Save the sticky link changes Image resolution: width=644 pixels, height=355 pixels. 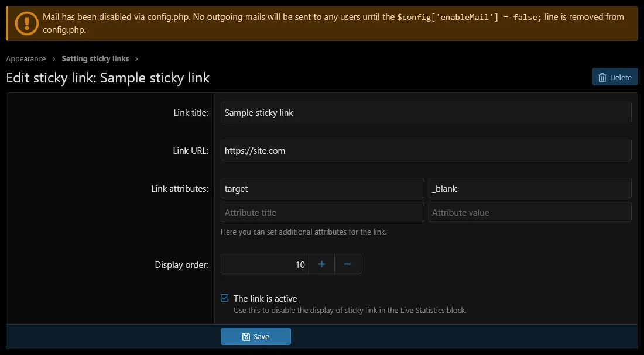256,336
